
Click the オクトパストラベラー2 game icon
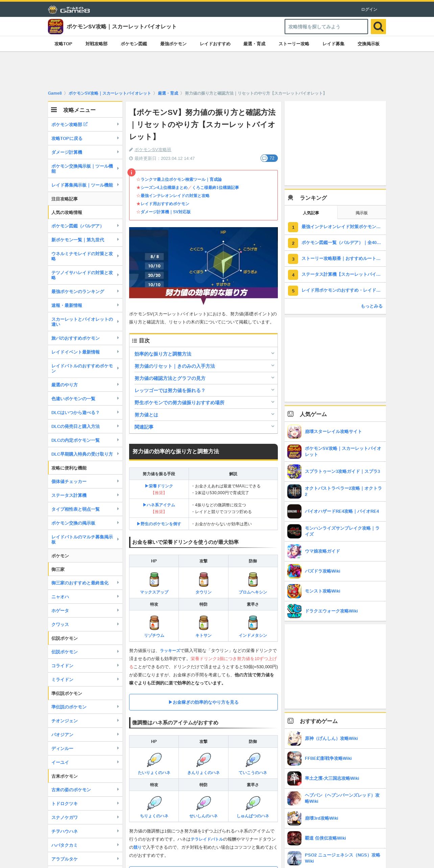(294, 491)
